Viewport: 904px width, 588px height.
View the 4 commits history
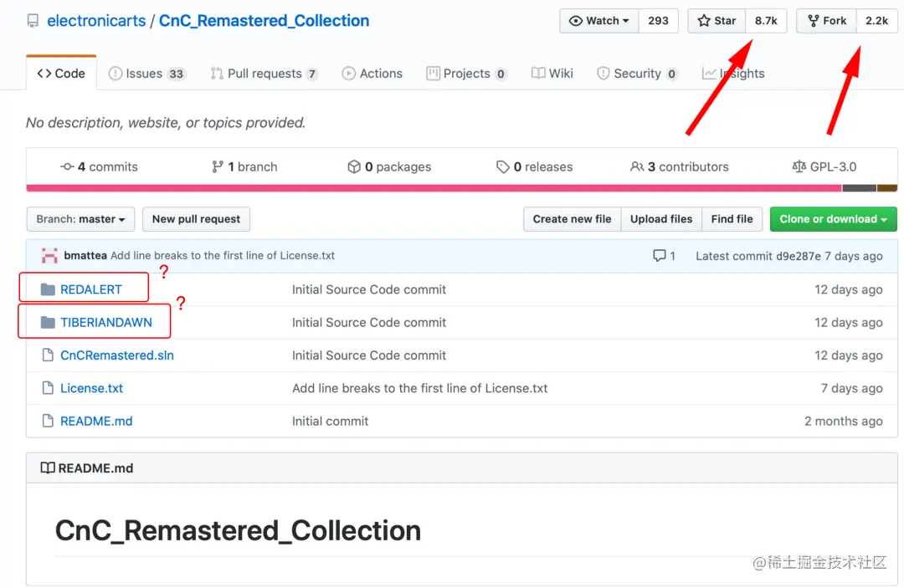(99, 167)
